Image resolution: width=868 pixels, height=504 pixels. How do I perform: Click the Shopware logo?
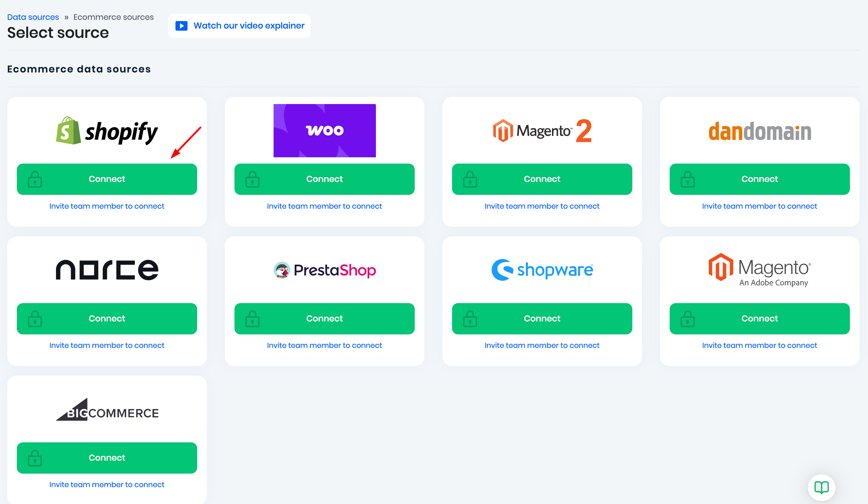[x=542, y=269]
